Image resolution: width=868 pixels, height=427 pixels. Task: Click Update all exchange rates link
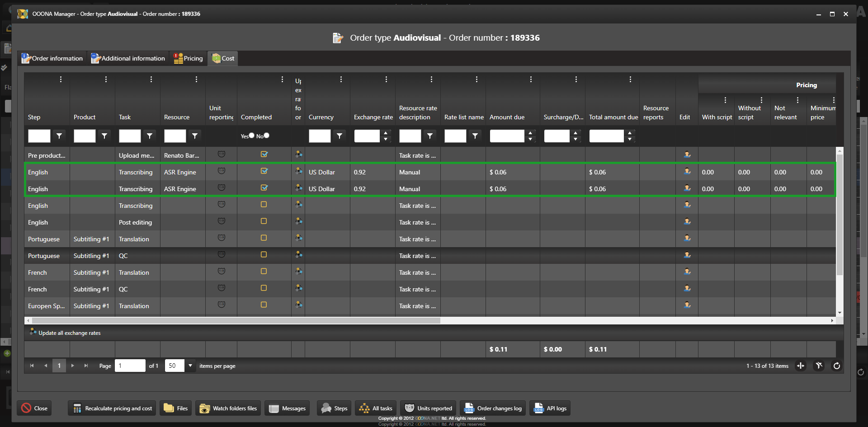pyautogui.click(x=69, y=333)
